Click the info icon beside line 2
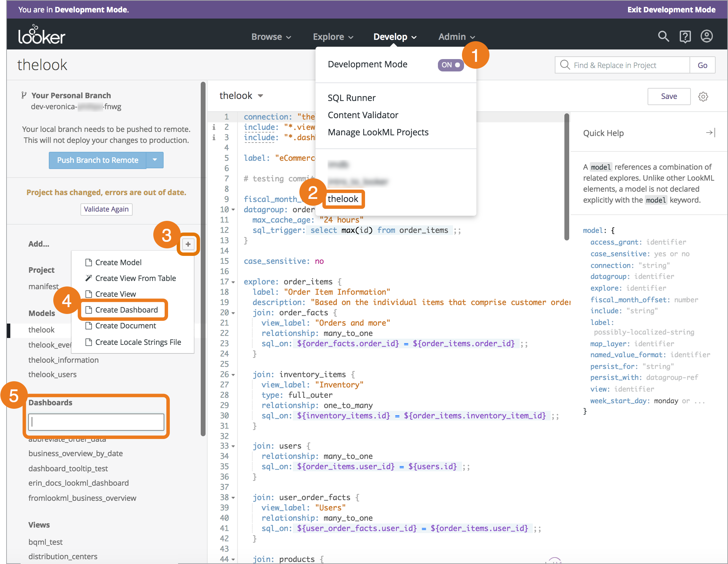 (214, 127)
